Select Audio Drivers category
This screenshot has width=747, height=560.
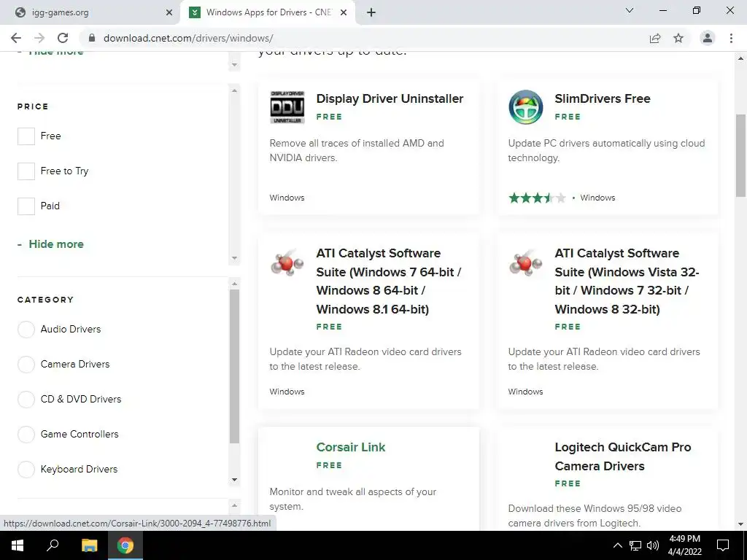click(x=26, y=329)
